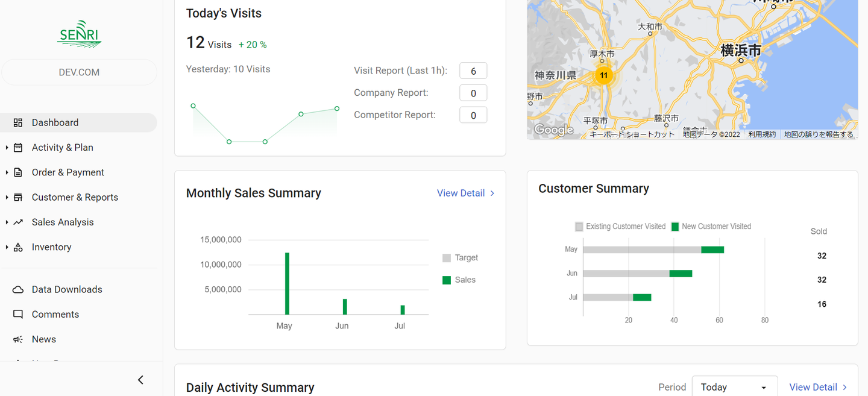
Task: Open the Sales Analysis menu item
Action: tap(63, 222)
